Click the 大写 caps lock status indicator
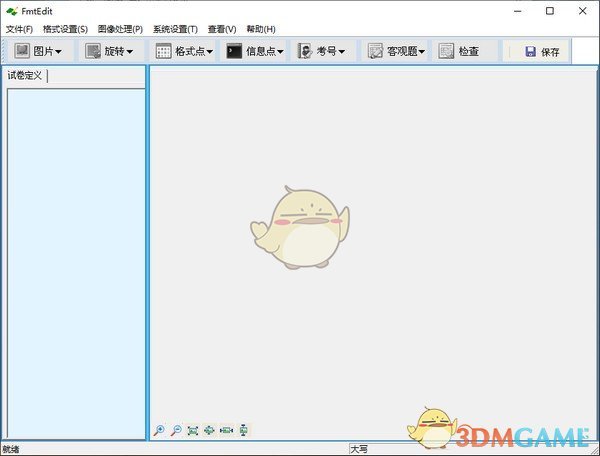Viewport: 600px width, 456px height. pyautogui.click(x=359, y=449)
